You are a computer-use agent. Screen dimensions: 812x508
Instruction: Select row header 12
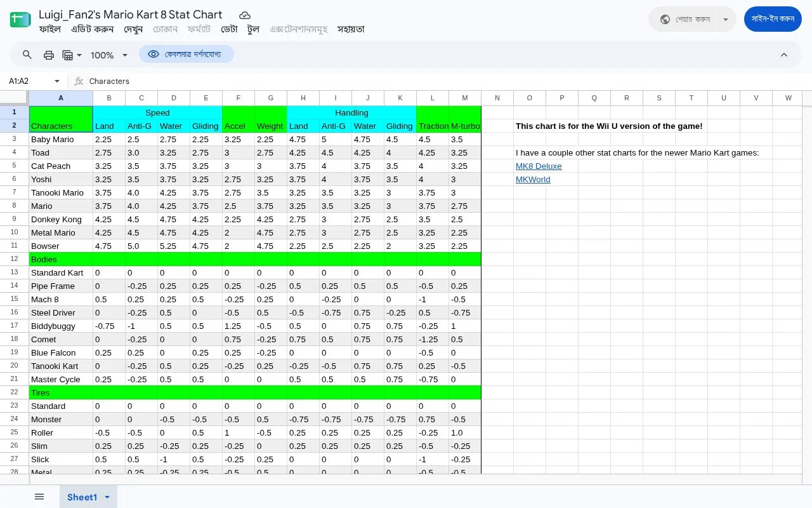click(x=14, y=259)
